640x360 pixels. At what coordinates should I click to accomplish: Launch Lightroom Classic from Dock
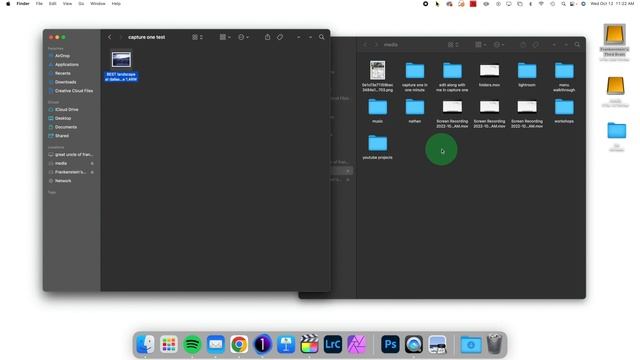coord(333,344)
